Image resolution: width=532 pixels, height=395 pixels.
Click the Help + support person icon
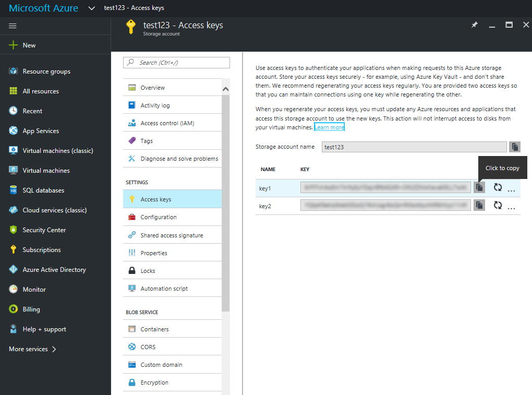13,329
